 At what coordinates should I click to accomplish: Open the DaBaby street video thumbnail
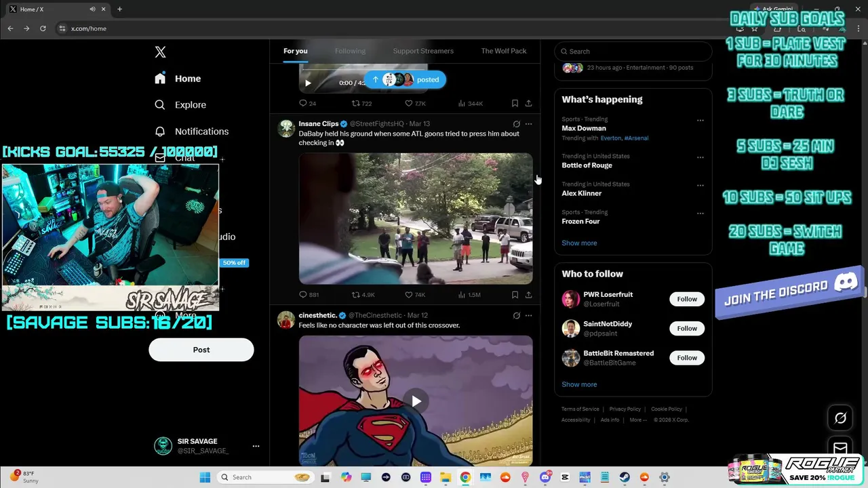coord(416,218)
